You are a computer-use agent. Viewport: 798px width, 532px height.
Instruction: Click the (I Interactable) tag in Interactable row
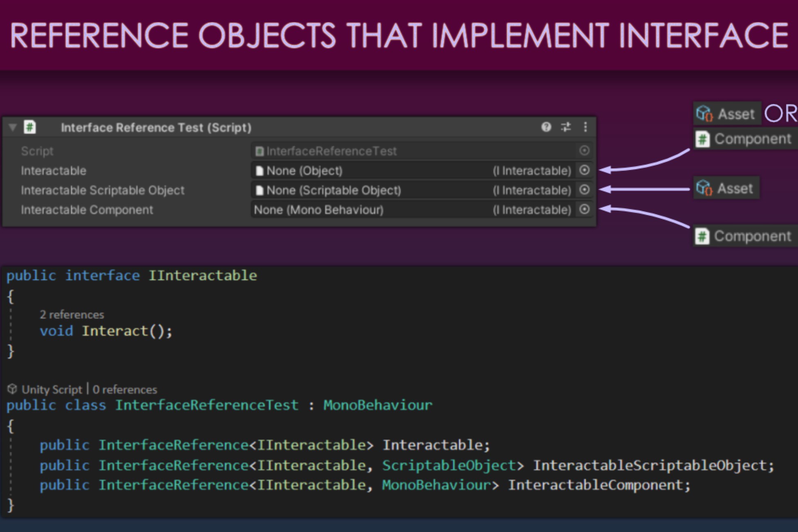532,171
